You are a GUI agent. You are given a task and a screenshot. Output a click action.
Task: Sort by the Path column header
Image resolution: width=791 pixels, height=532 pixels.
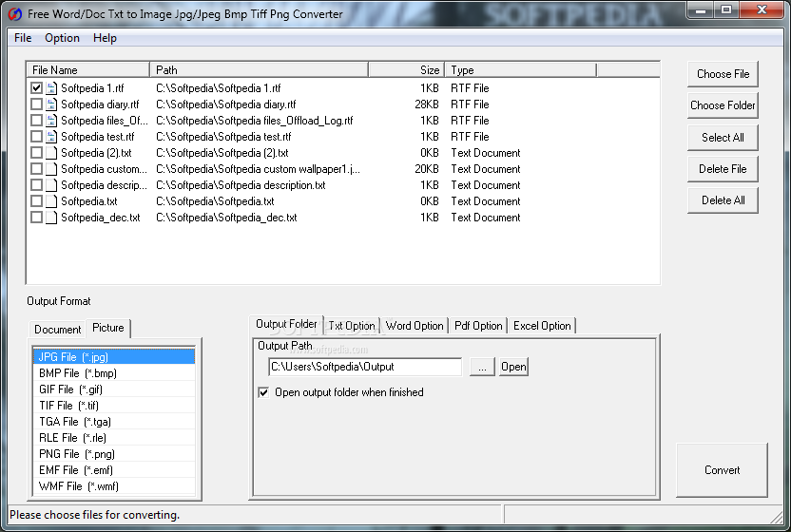point(260,70)
